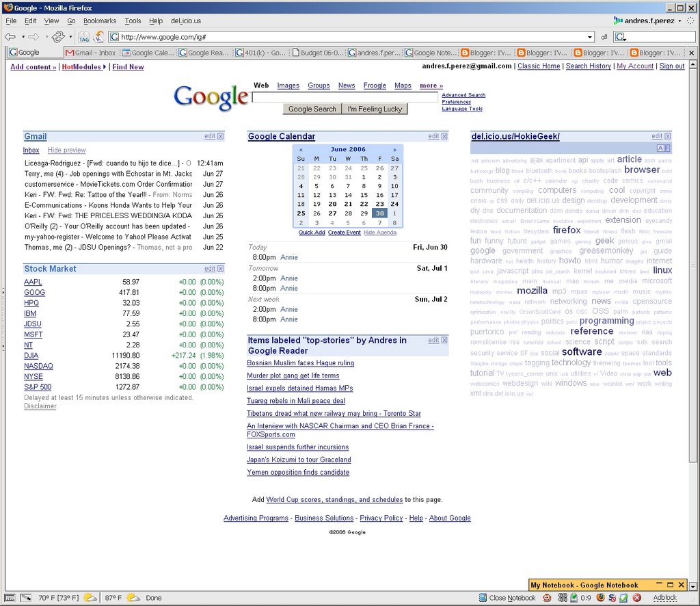Click the Google Notebook icon in status bar
Screen dimensions: 700x606
pos(483,598)
